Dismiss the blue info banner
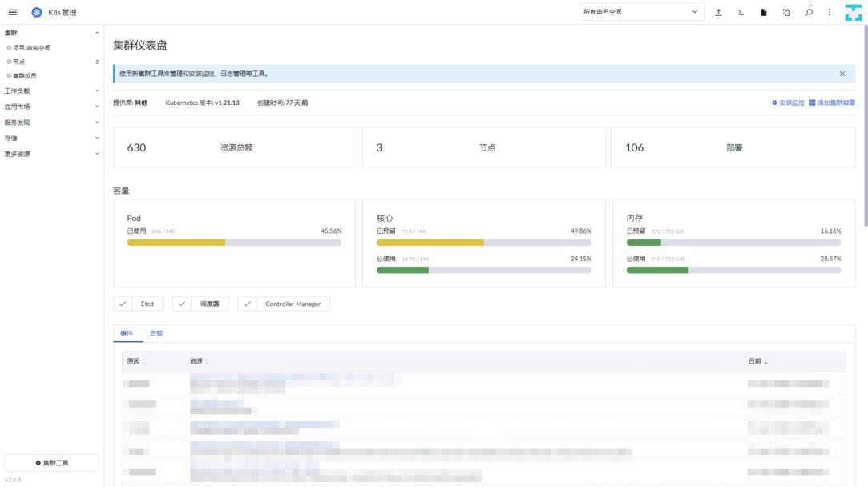The image size is (868, 487). point(842,74)
